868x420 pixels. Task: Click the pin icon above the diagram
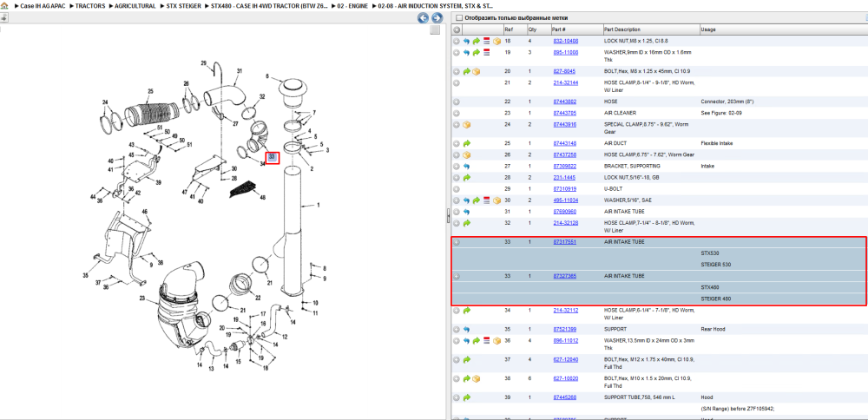tap(3, 17)
